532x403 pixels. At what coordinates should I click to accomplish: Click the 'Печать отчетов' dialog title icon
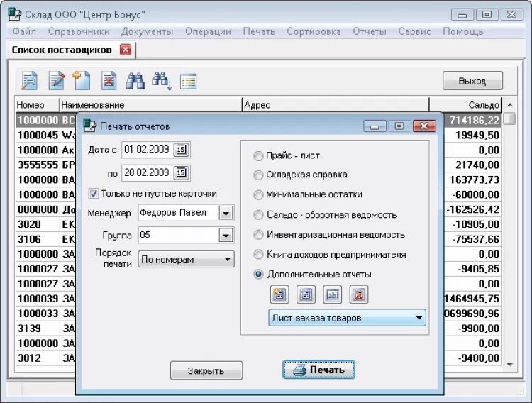(89, 126)
